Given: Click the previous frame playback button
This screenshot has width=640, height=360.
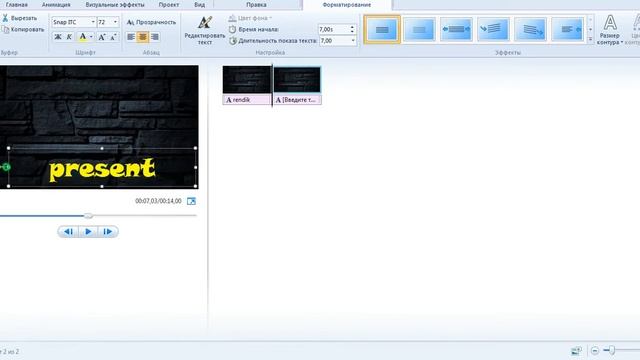Looking at the screenshot, I should [68, 232].
